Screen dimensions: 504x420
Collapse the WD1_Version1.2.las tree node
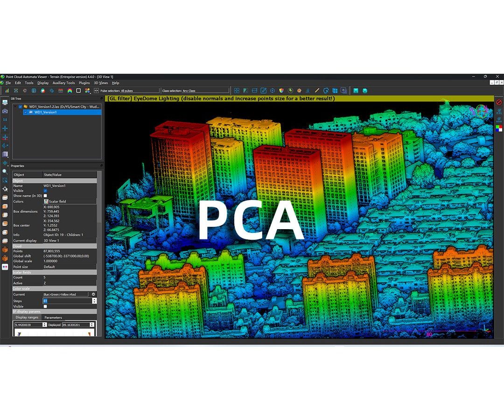point(15,107)
